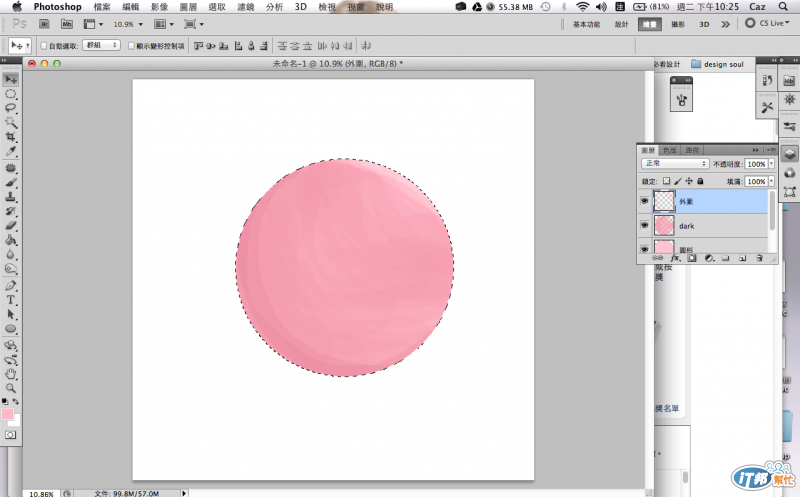Choose the Zoom magnifier tool

(x=11, y=387)
